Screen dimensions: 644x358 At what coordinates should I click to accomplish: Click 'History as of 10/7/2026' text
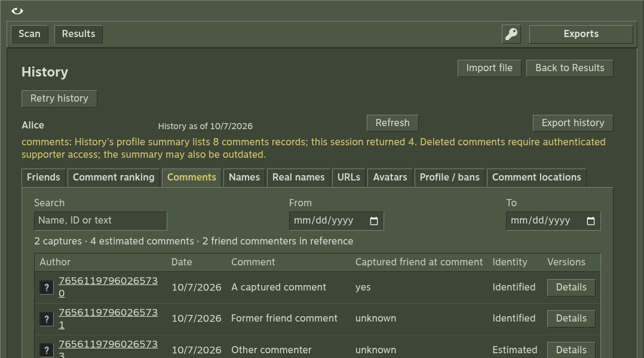[206, 126]
